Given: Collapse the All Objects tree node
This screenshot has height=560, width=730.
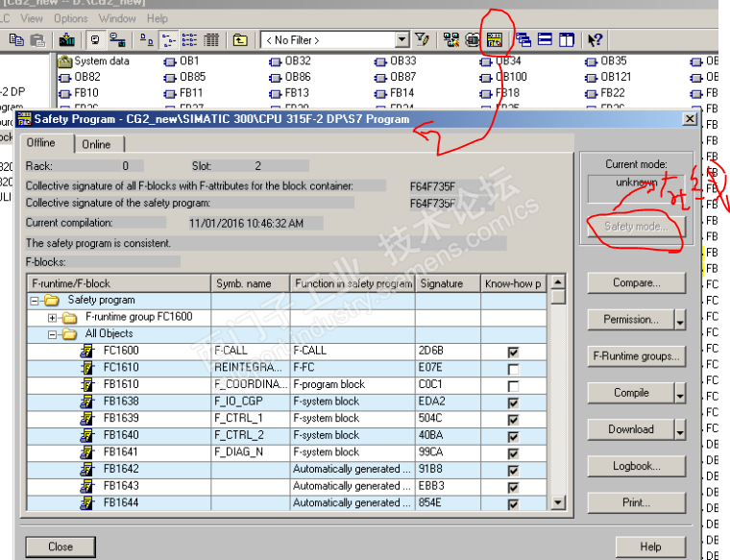Looking at the screenshot, I should pos(54,334).
